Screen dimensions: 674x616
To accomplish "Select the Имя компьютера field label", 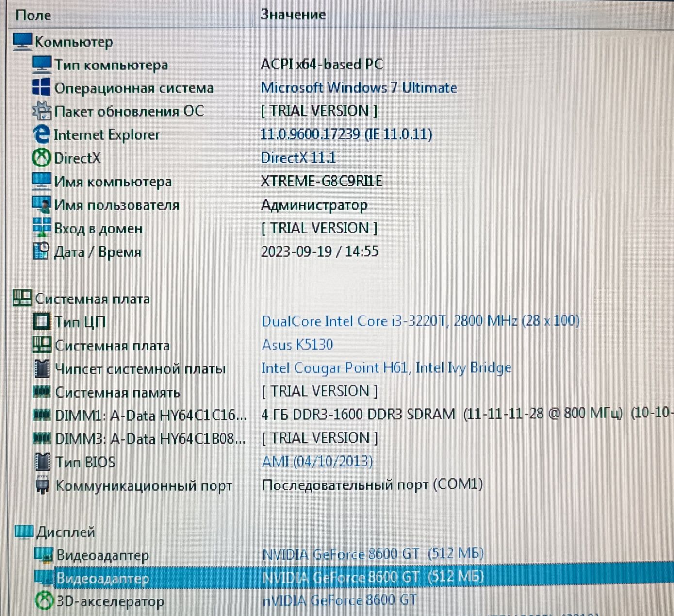I will [113, 182].
